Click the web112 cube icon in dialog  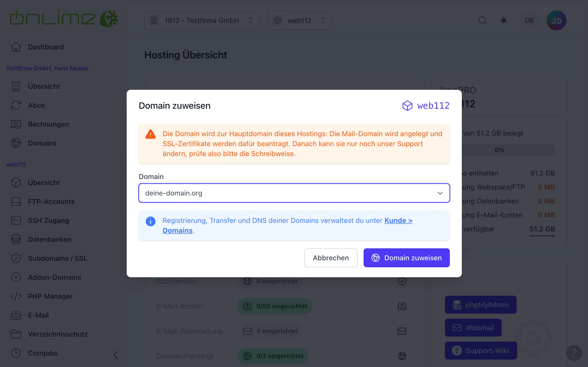pyautogui.click(x=407, y=106)
